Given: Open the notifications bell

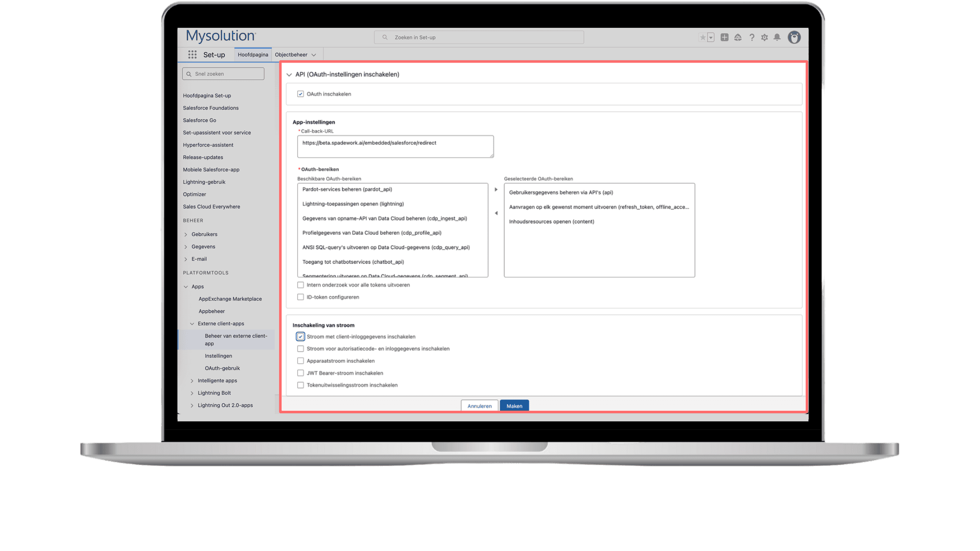Looking at the screenshot, I should pos(777,37).
